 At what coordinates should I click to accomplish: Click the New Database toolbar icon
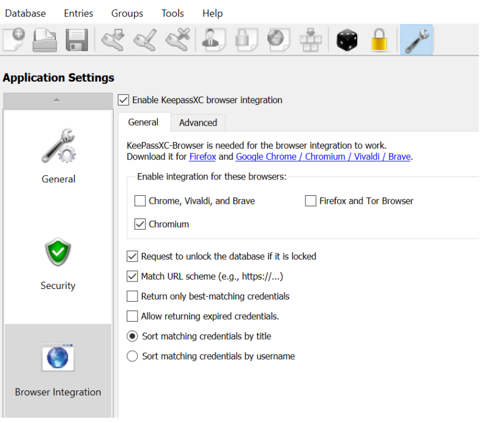point(14,40)
